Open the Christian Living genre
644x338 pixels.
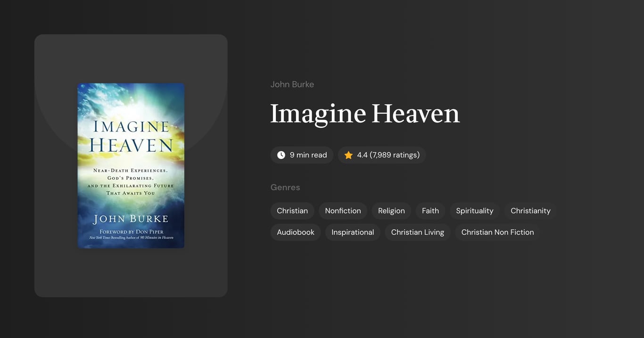click(417, 232)
